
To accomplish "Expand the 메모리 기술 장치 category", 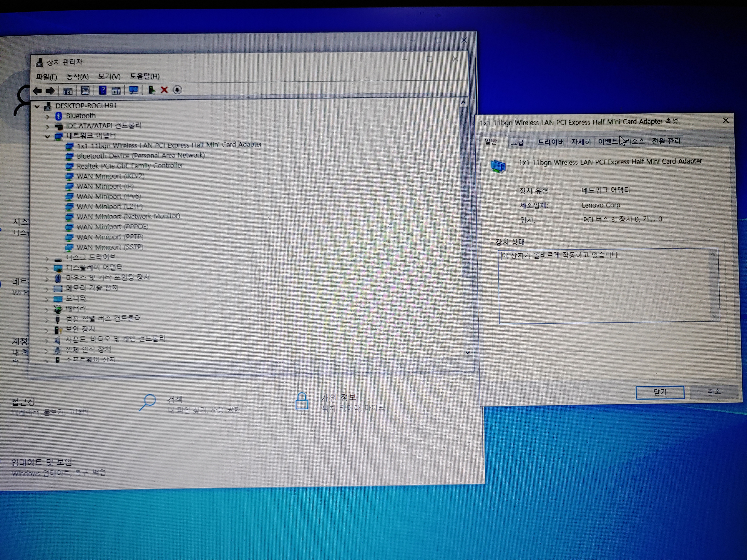I will (x=47, y=289).
